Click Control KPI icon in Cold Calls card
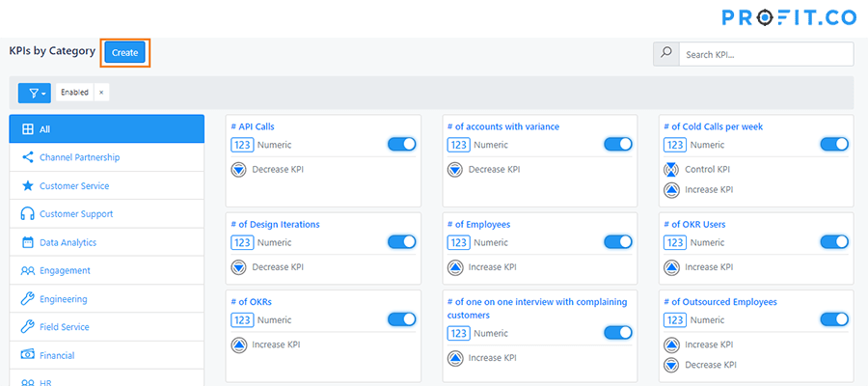Viewport: 868px width, 386px height. [x=672, y=170]
